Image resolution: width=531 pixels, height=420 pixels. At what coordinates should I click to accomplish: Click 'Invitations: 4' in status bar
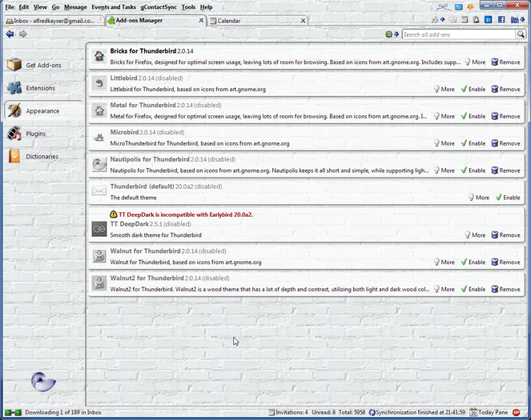click(x=288, y=412)
